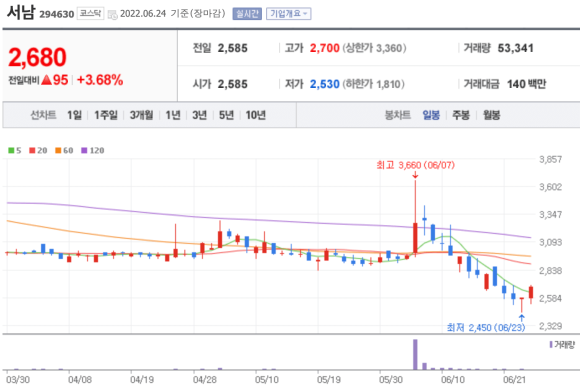The height and width of the screenshot is (388, 580).
Task: Click the 상한가 3,360 text
Action: tap(374, 48)
